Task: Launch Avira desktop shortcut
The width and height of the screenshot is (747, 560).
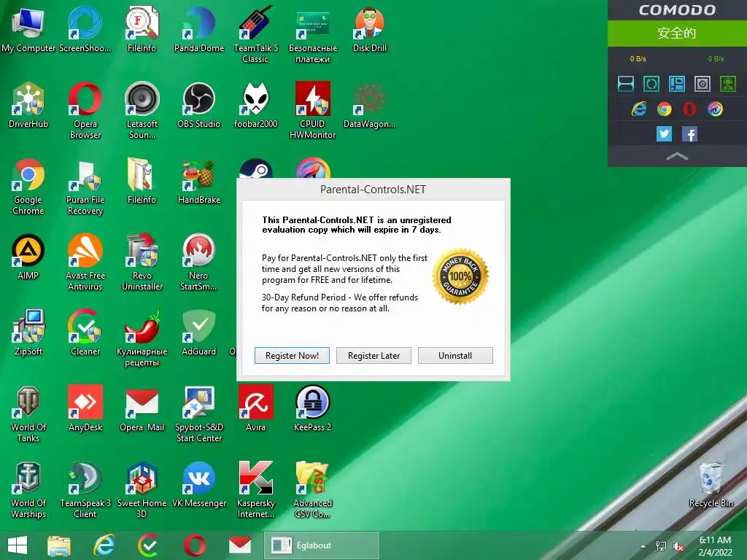Action: (255, 408)
